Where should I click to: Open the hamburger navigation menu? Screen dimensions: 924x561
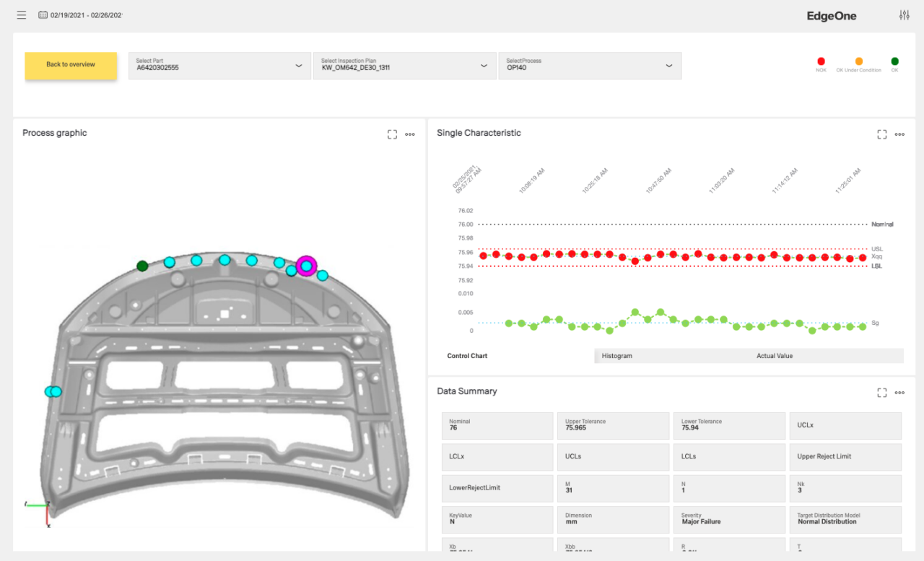tap(22, 15)
